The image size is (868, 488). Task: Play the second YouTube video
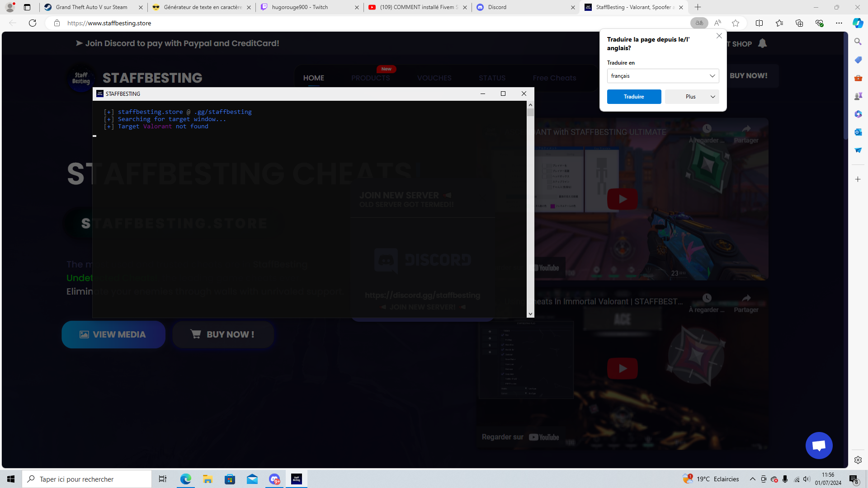click(x=623, y=368)
